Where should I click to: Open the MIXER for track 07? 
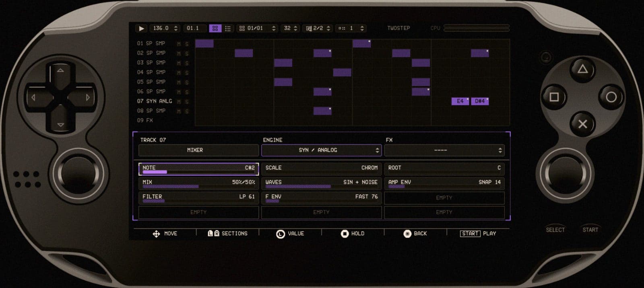(198, 150)
